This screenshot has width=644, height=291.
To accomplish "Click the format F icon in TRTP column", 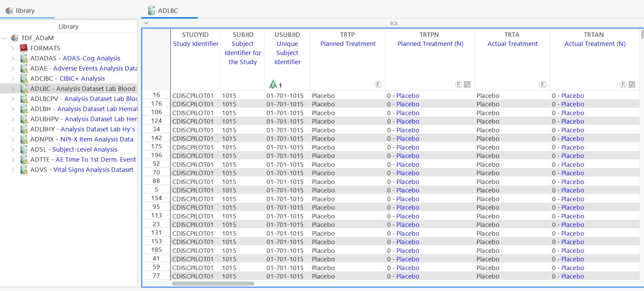I will (378, 84).
